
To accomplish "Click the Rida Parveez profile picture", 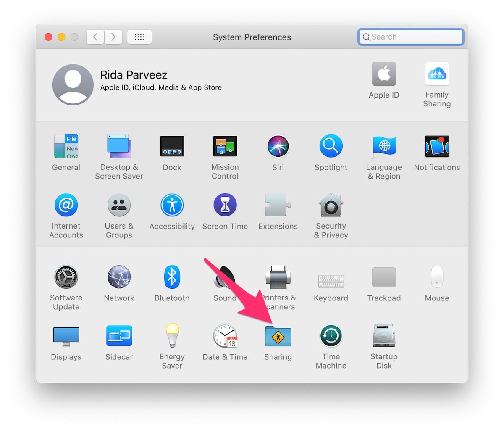I will 73,84.
